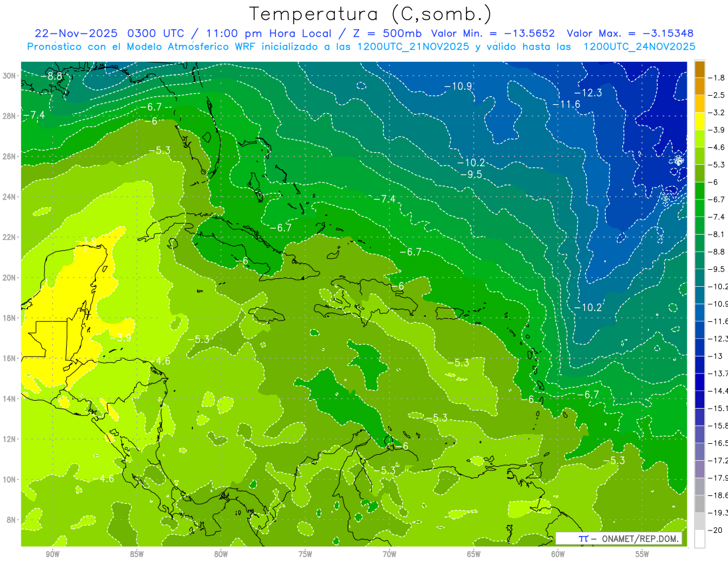Click the 'Valor Min. = -13.5652' text
728x562 pixels.
[493, 33]
